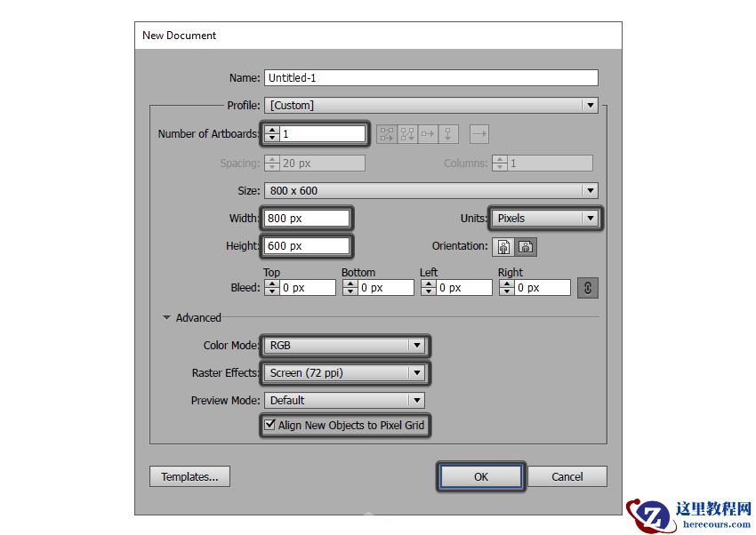This screenshot has width=756, height=535.
Task: Click the Bleed label
Action: click(x=245, y=288)
